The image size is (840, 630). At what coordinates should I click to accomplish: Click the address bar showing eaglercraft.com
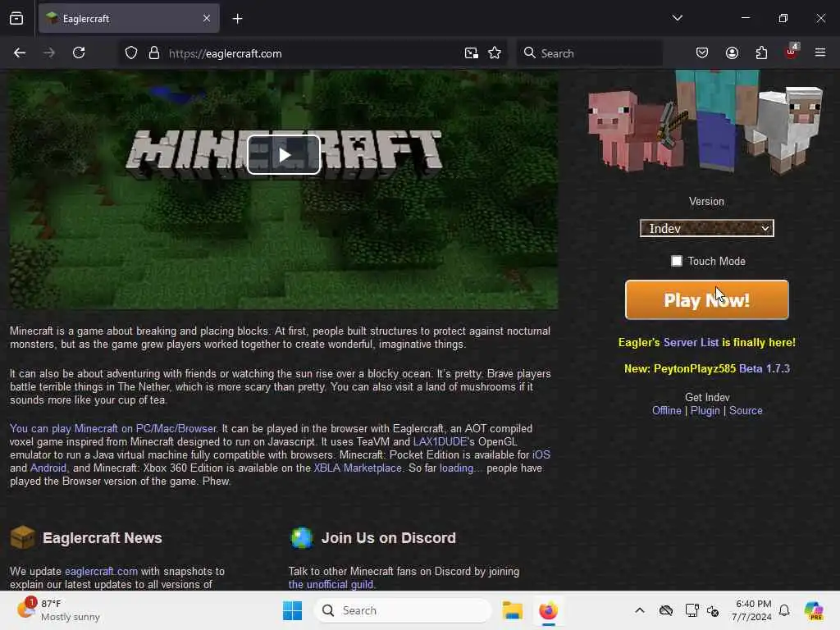(311, 53)
